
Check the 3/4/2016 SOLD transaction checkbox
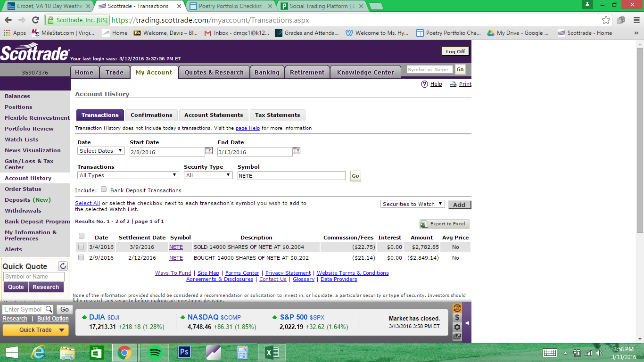(81, 247)
